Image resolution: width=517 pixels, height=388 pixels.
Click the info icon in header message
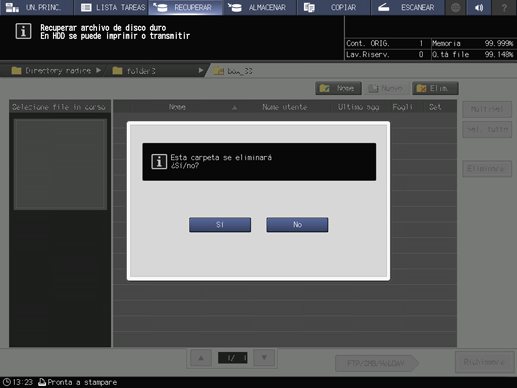tap(23, 32)
